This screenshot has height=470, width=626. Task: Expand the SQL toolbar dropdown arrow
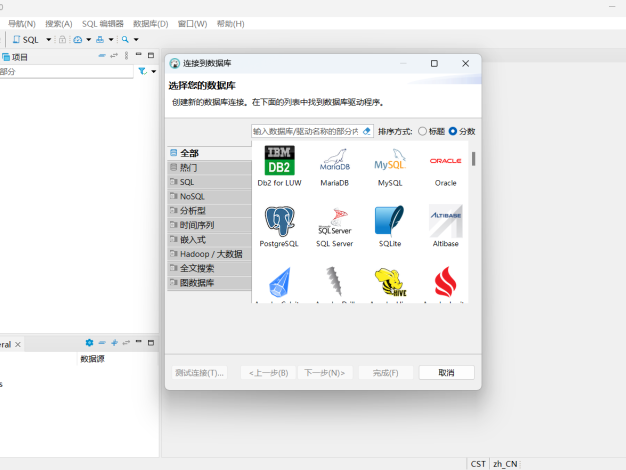pyautogui.click(x=49, y=40)
